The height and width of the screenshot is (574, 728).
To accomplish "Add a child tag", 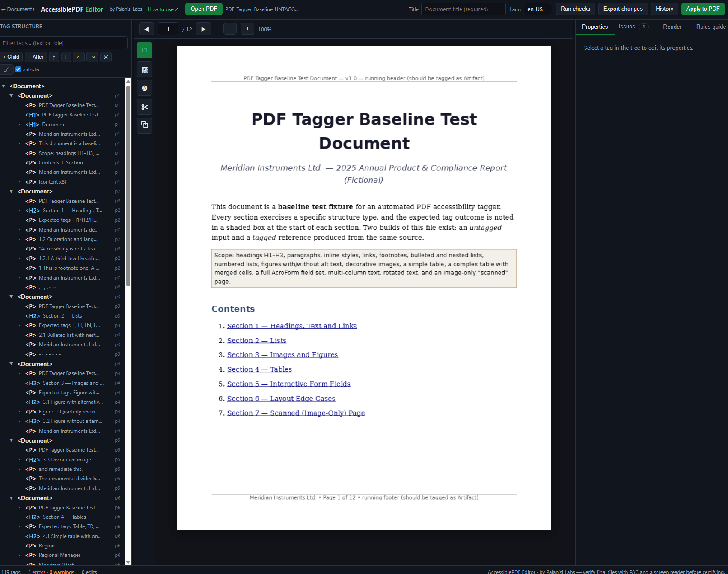I will tap(11, 57).
